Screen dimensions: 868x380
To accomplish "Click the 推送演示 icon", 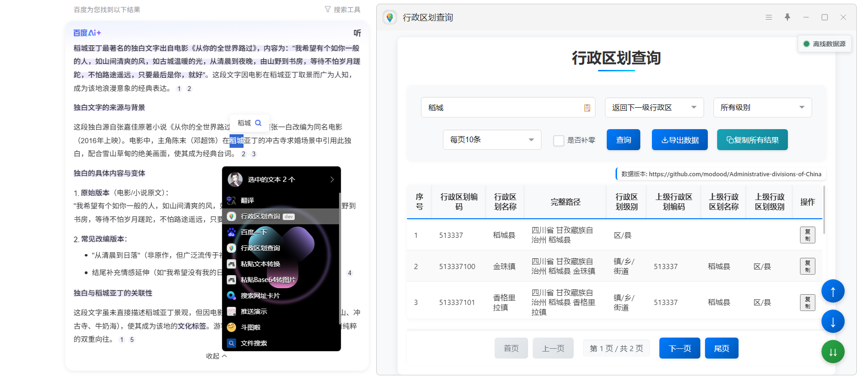I will (231, 311).
